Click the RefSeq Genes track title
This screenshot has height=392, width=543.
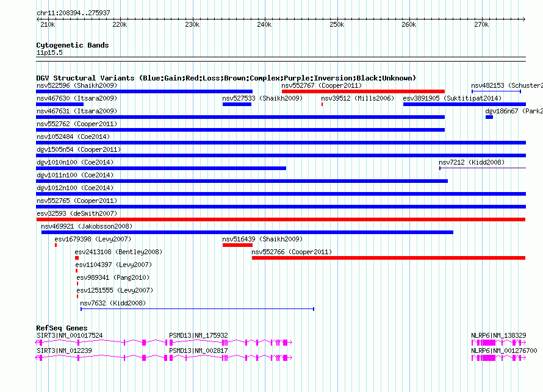62,327
